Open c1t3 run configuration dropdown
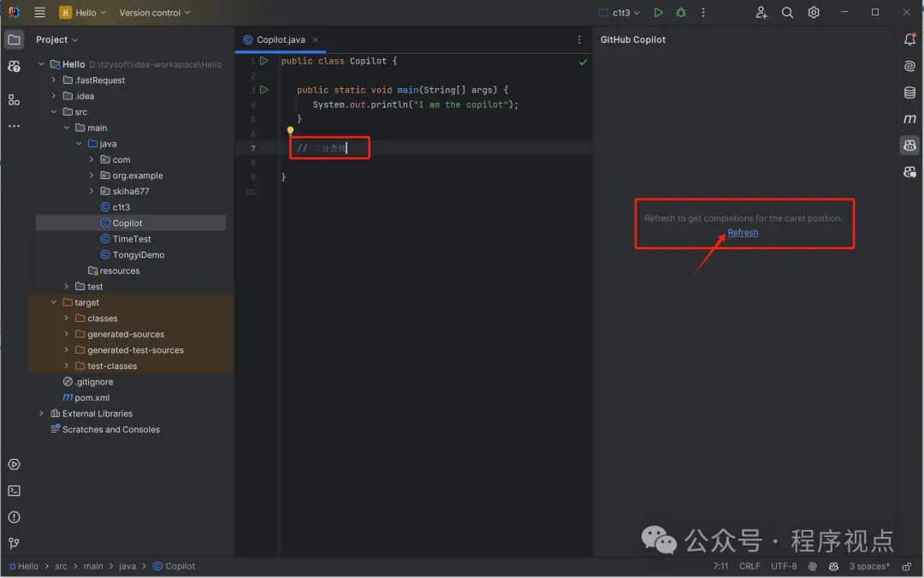924x578 pixels. 619,12
